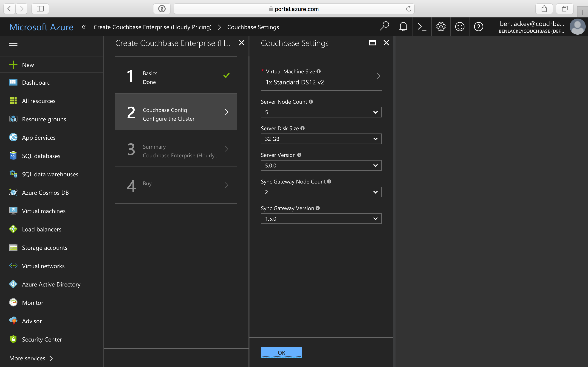The width and height of the screenshot is (588, 367).
Task: Click the OK button to confirm settings
Action: (281, 352)
